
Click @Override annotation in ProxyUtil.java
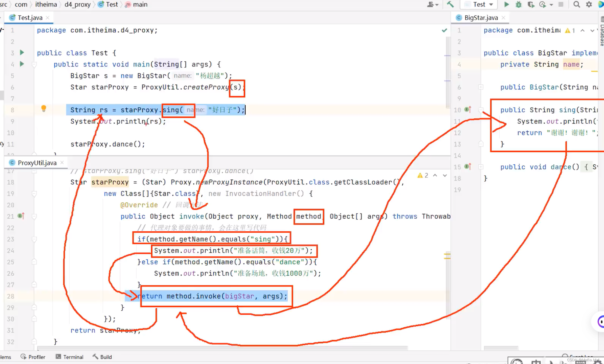[x=139, y=205]
